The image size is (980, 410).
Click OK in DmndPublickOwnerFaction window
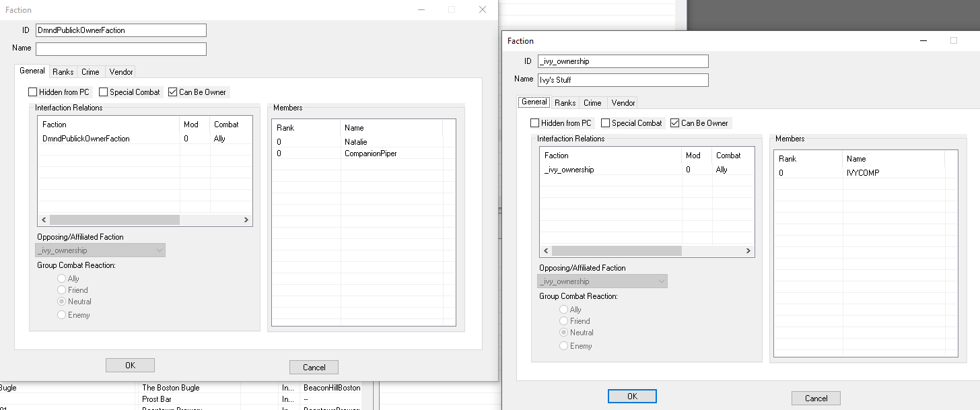point(130,365)
